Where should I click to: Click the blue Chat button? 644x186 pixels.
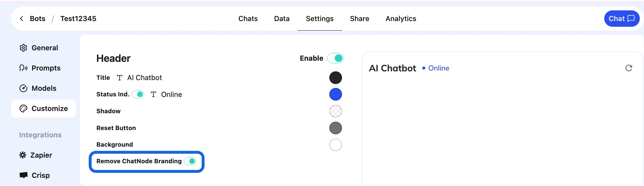621,18
